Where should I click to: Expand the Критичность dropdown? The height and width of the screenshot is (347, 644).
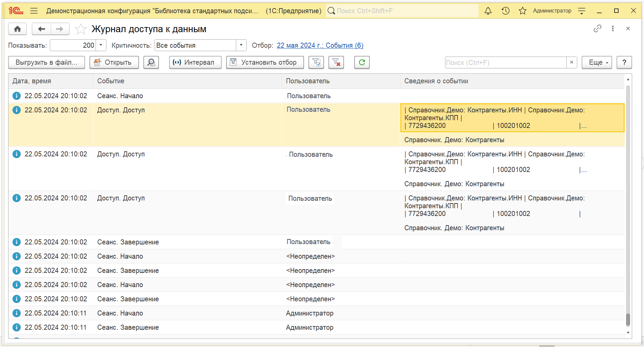point(241,45)
